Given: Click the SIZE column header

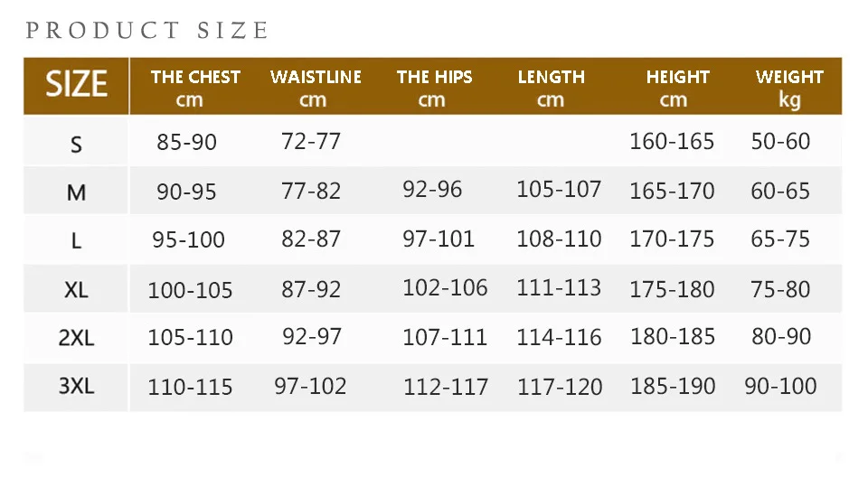Looking at the screenshot, I should [x=76, y=85].
